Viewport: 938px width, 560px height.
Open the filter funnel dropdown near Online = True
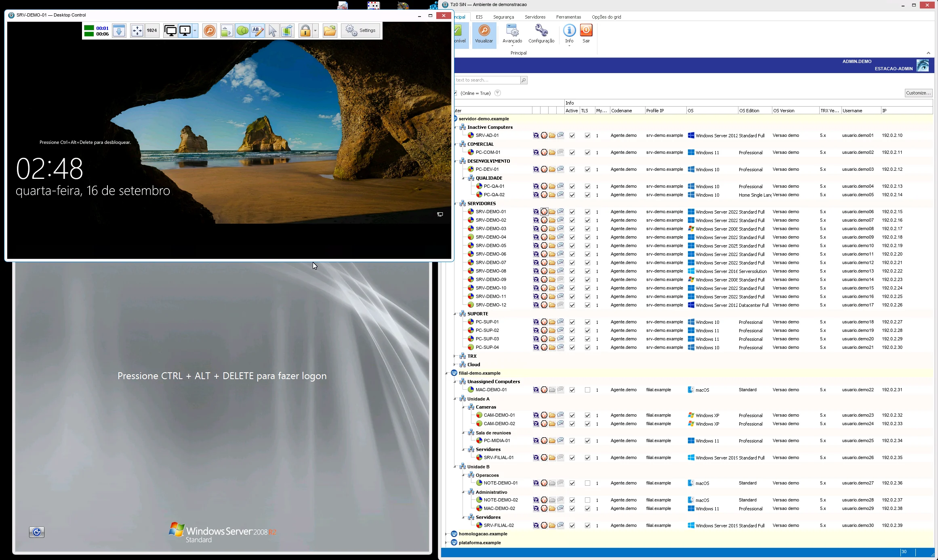click(498, 93)
